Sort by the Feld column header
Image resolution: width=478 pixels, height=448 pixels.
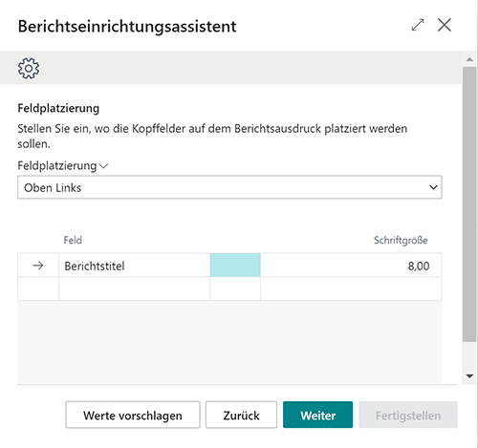[73, 240]
